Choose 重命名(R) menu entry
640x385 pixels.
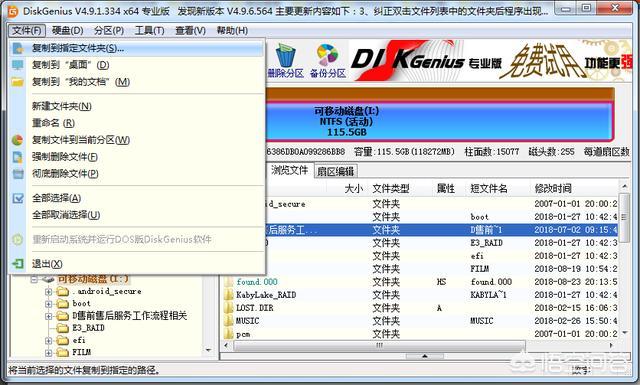(136, 123)
